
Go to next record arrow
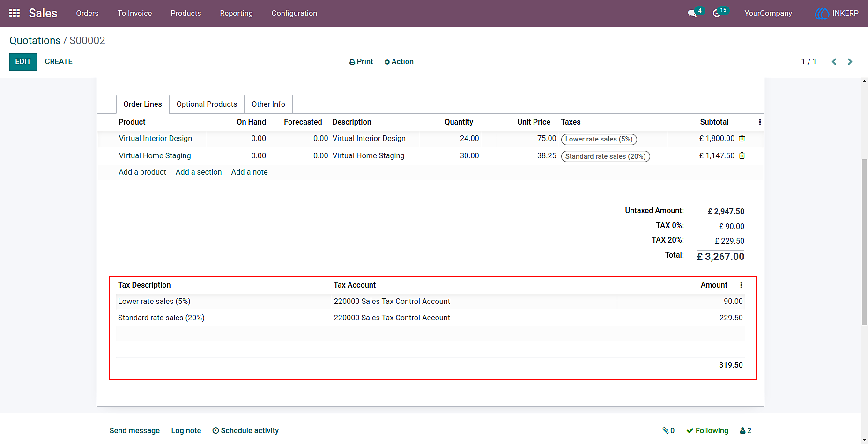coord(850,62)
